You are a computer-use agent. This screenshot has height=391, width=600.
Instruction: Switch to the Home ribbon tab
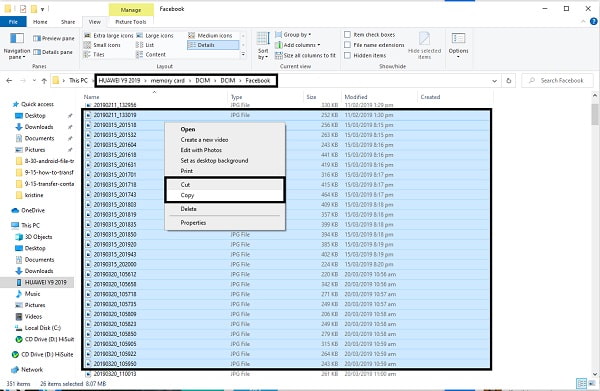point(40,22)
